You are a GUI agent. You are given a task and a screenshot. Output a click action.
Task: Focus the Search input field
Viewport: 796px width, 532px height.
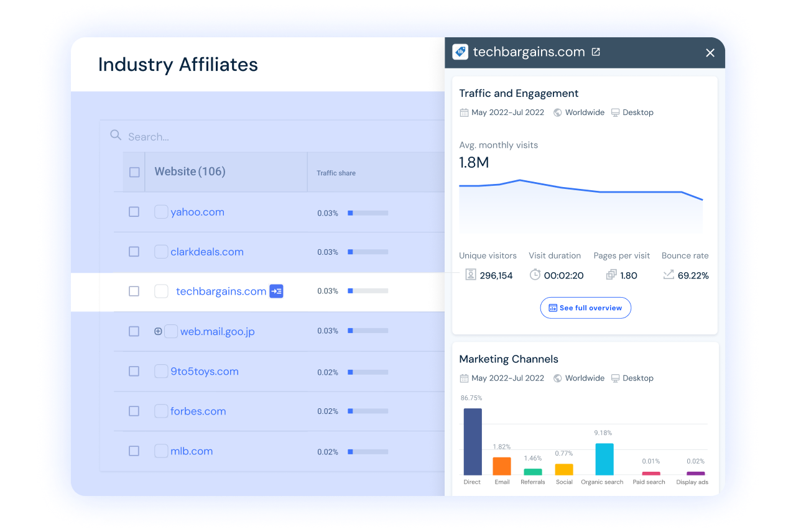coord(274,136)
